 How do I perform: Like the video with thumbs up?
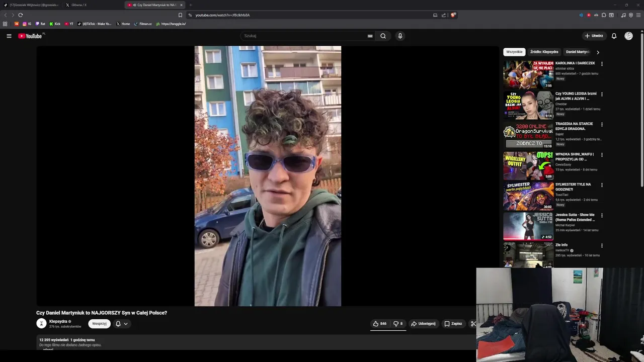coord(380,324)
